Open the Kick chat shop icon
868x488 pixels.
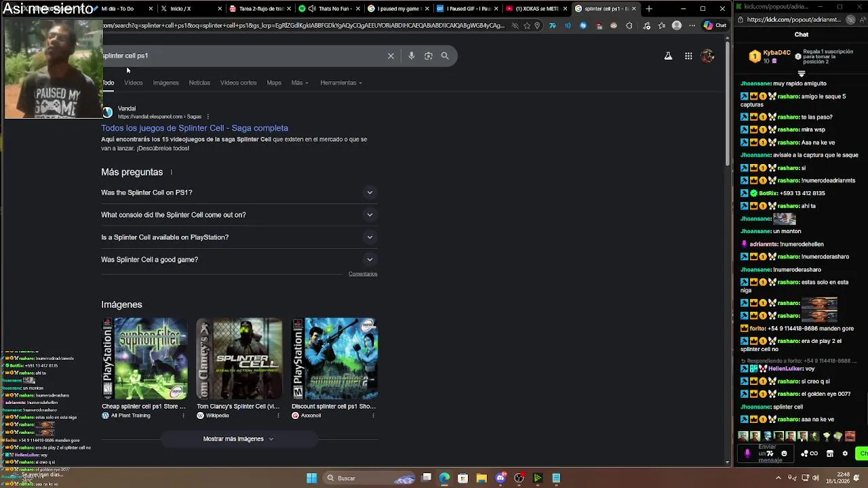click(x=829, y=453)
